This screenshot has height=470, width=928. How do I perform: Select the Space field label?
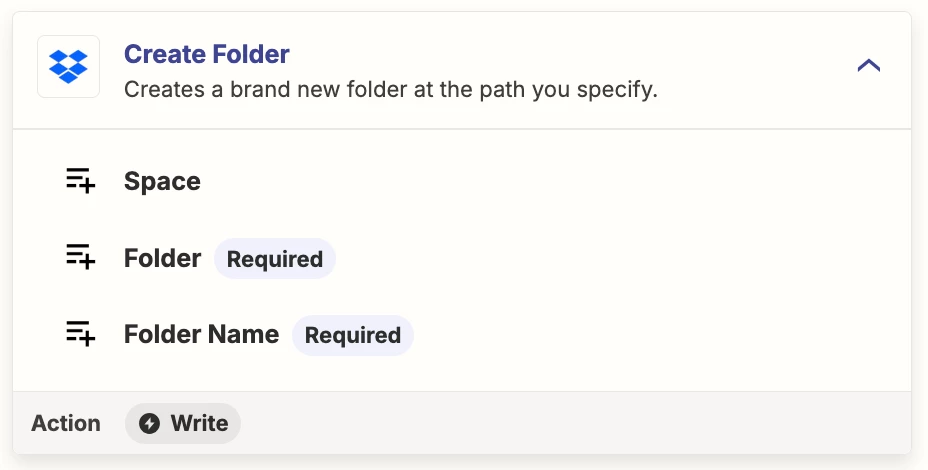pyautogui.click(x=162, y=181)
